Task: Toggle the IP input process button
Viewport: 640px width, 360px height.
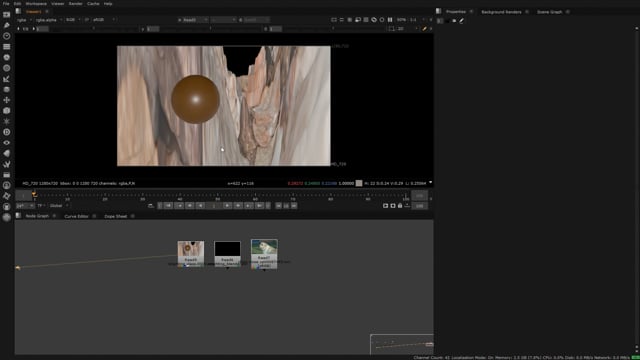Action: point(87,20)
